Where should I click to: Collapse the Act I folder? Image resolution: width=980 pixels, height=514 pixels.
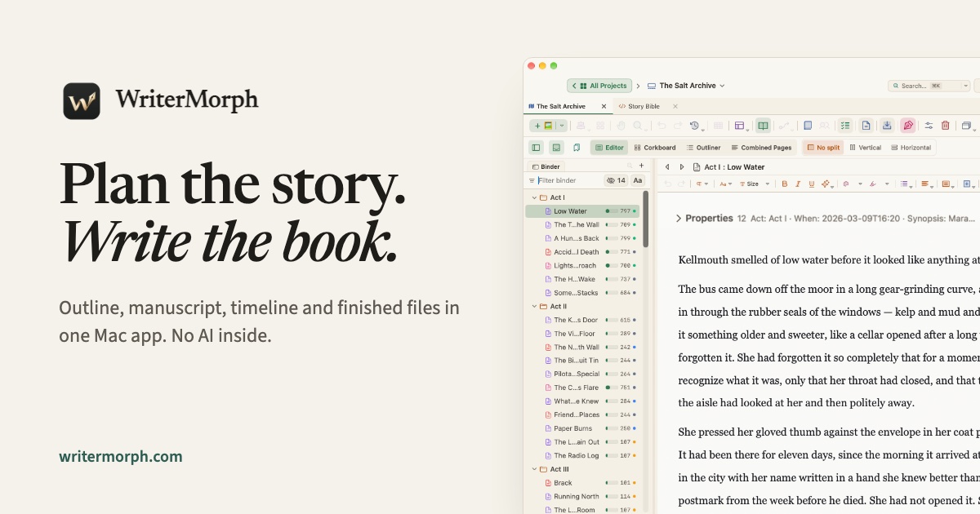(x=534, y=197)
